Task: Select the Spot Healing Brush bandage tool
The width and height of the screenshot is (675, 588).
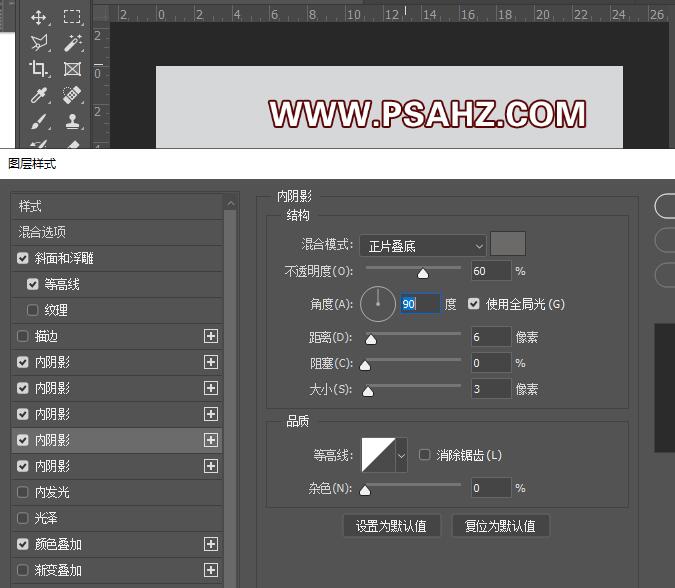Action: (72, 95)
